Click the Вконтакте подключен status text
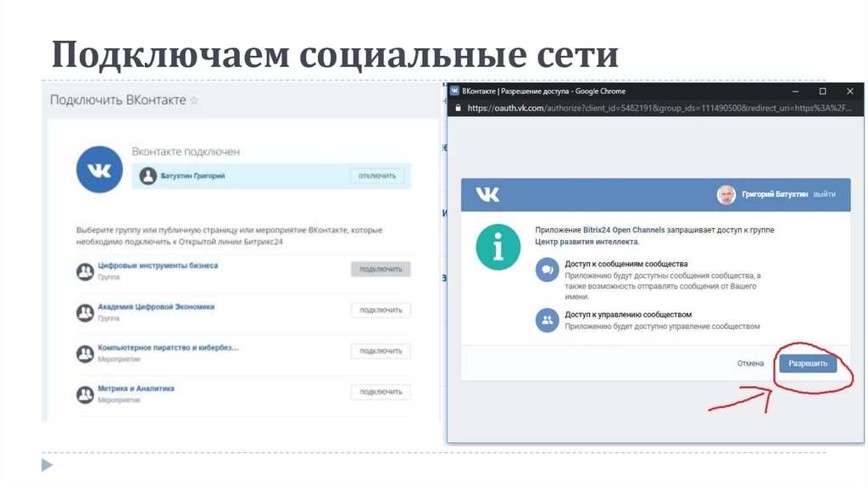Screen dimensions: 868x487 coord(186,152)
